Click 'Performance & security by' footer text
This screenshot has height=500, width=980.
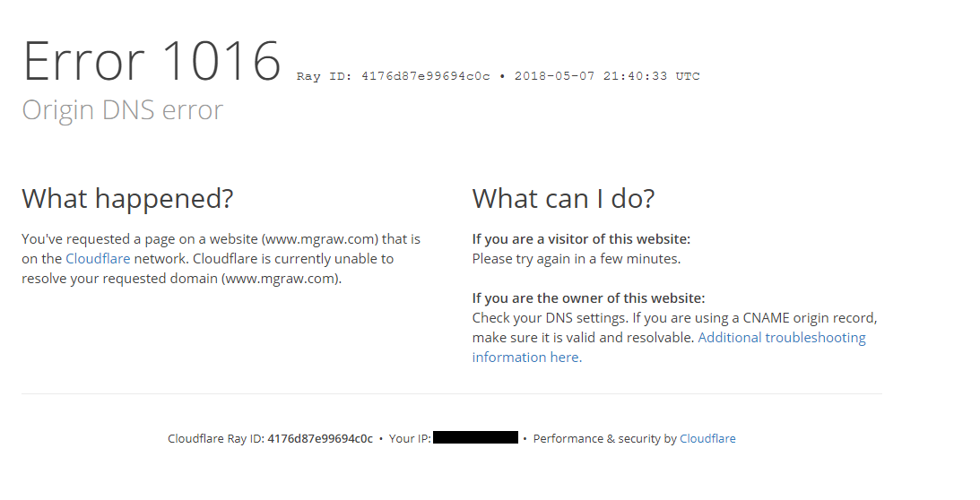605,439
